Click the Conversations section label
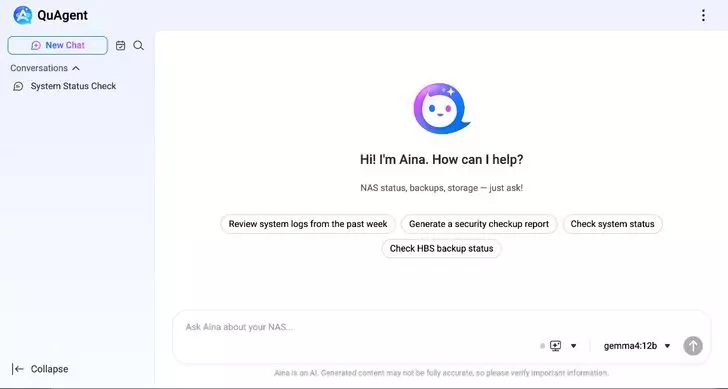The image size is (728, 389). click(39, 68)
